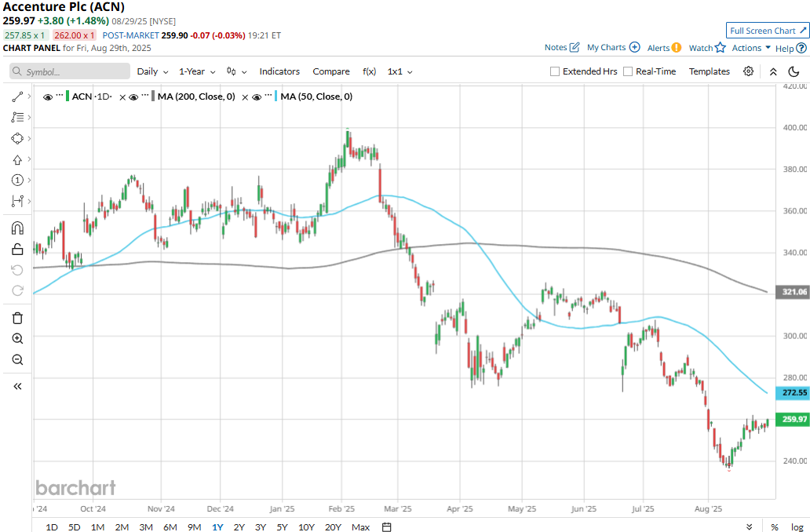
Task: Click double-down chevrons below the chart
Action: click(x=749, y=527)
